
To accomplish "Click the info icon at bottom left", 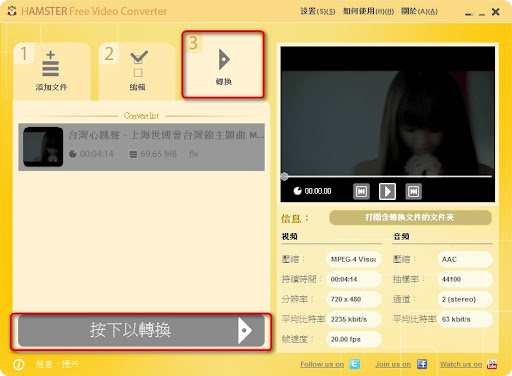I will pos(19,364).
